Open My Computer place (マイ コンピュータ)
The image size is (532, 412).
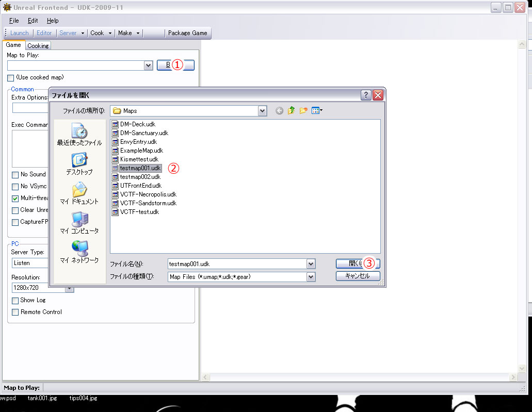[x=79, y=223]
